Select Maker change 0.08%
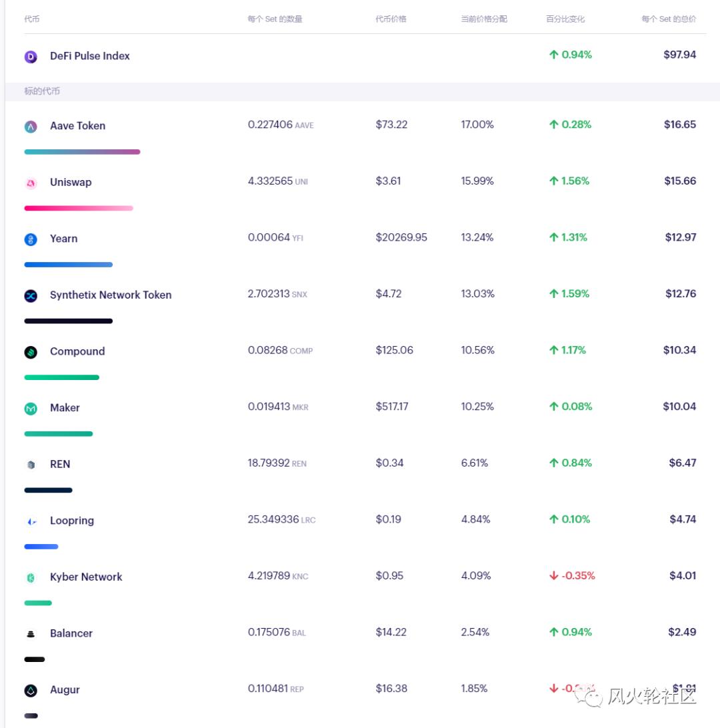Screen dimensions: 720x728 click(x=577, y=407)
